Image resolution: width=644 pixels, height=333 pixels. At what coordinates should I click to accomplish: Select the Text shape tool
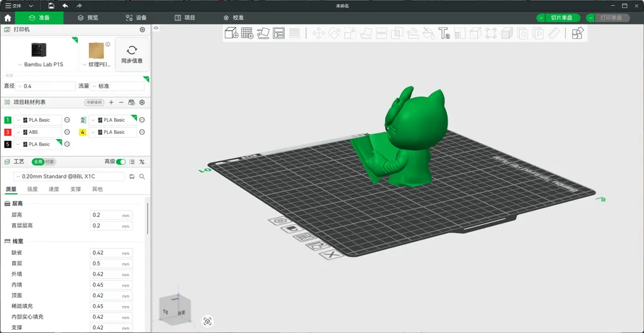[x=444, y=33]
